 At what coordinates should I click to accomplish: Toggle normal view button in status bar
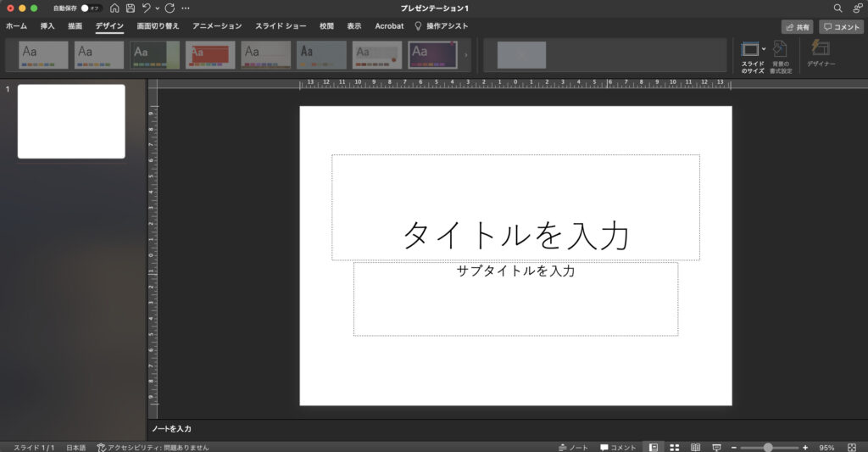pos(654,447)
